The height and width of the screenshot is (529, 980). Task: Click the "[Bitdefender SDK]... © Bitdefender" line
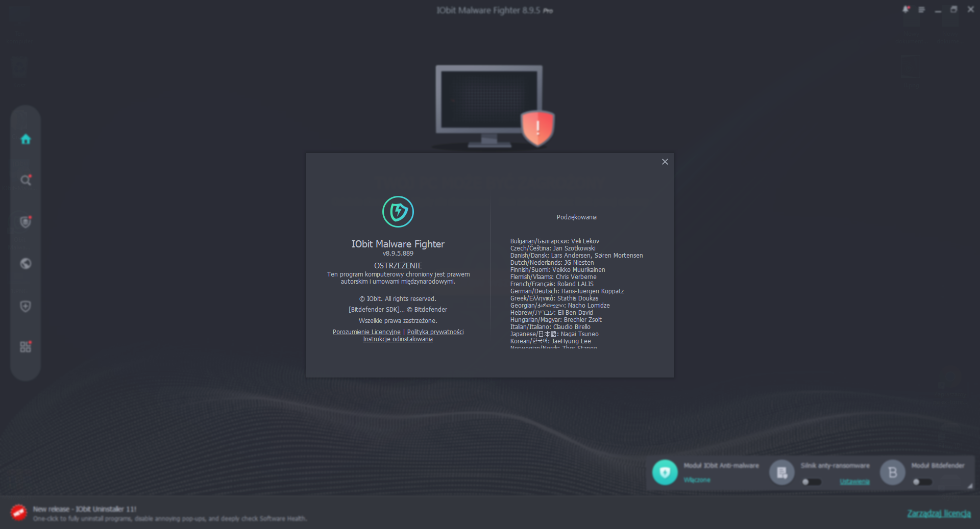click(398, 310)
